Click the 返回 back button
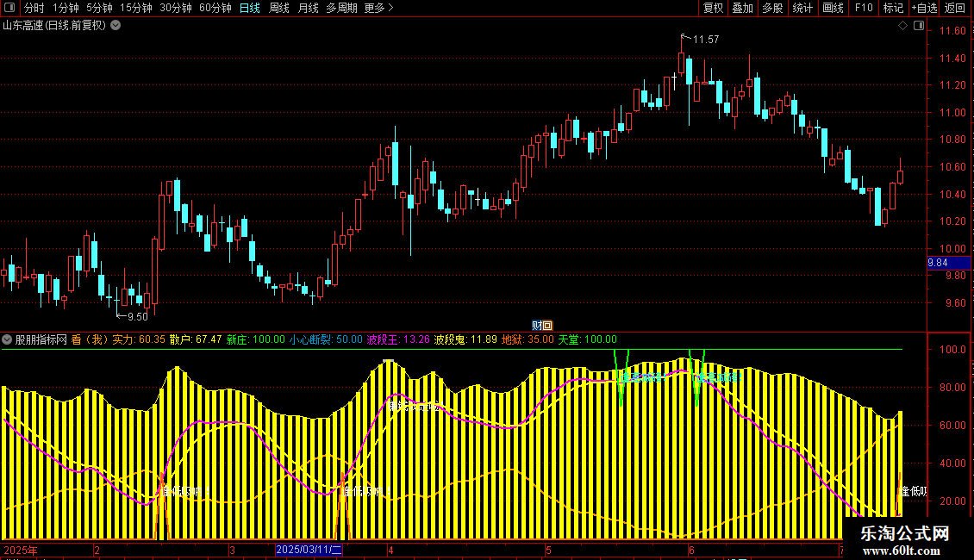The width and height of the screenshot is (974, 560). (955, 8)
